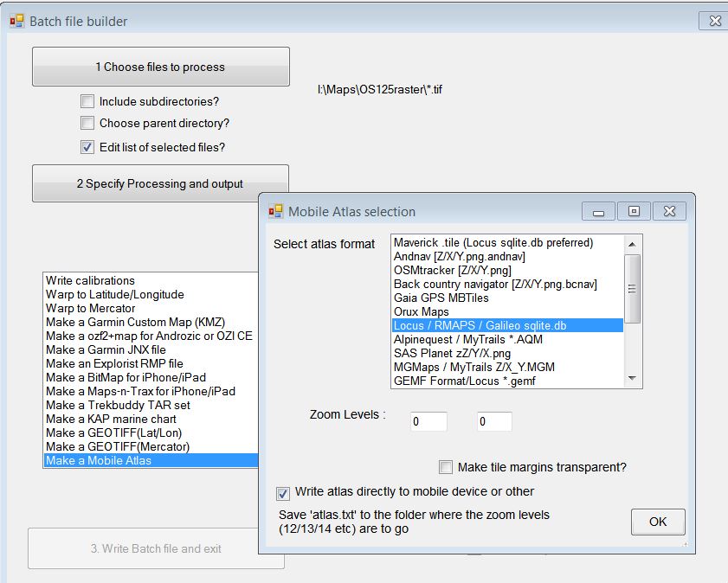Screen dimensions: 728x583
Task: Uncheck Edit list of selected files
Action: coord(87,147)
